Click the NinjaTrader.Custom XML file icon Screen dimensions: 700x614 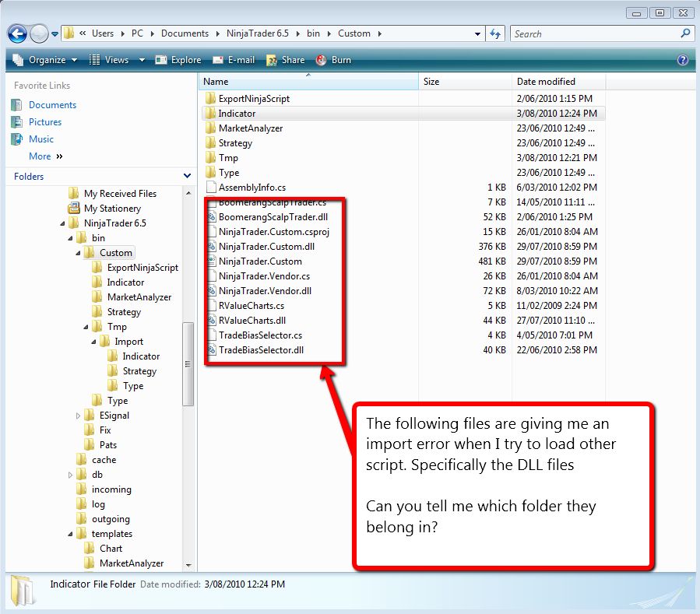tap(212, 261)
